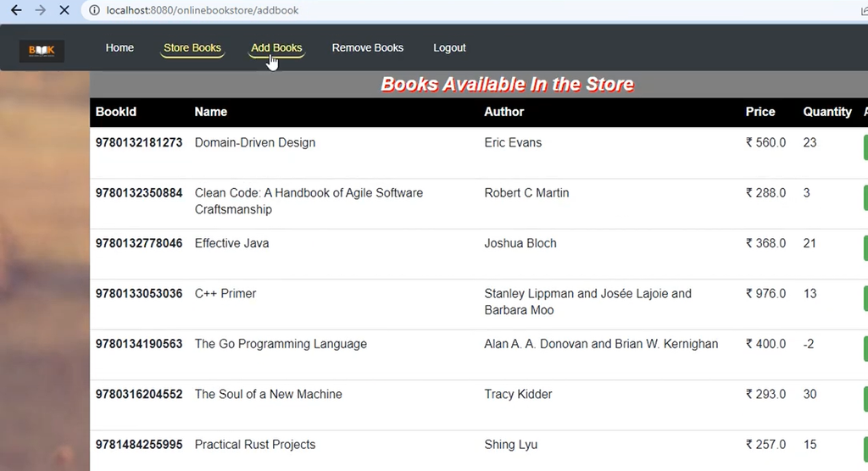Click price ₹ 257.0
The height and width of the screenshot is (471, 868).
coord(765,445)
